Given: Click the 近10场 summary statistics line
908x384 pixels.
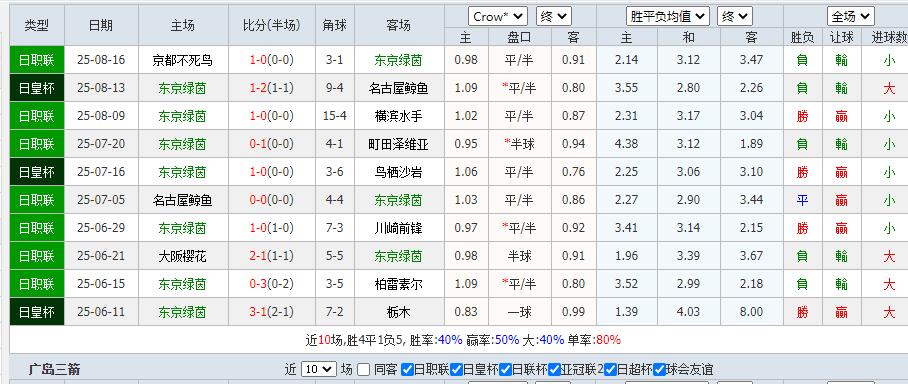Looking at the screenshot, I should tap(463, 340).
